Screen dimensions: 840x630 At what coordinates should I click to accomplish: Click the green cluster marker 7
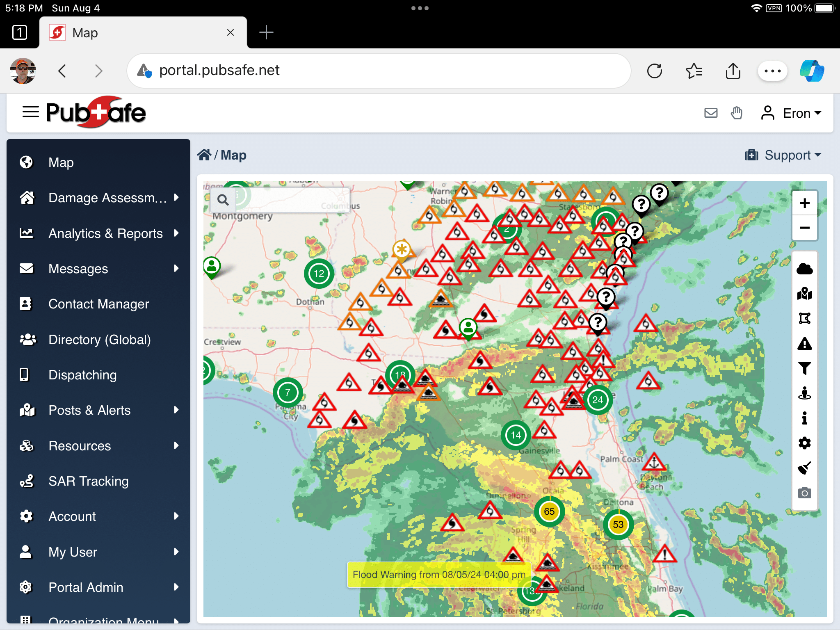click(288, 393)
